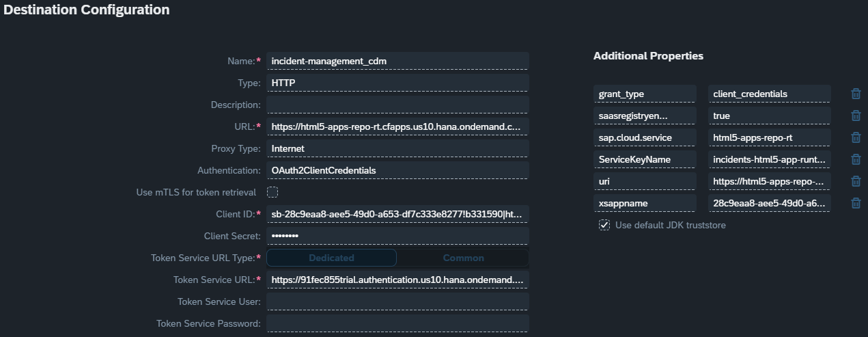Delete the xsappname property row
The width and height of the screenshot is (868, 337).
856,203
